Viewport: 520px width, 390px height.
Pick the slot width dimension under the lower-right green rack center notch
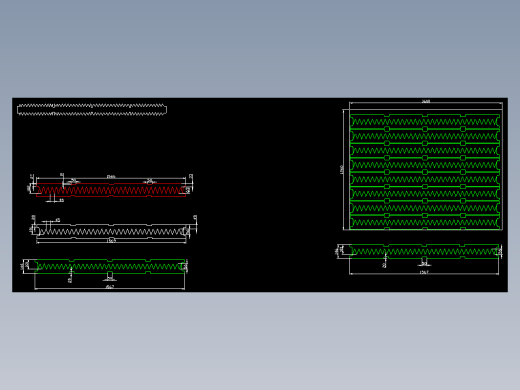click(x=424, y=264)
